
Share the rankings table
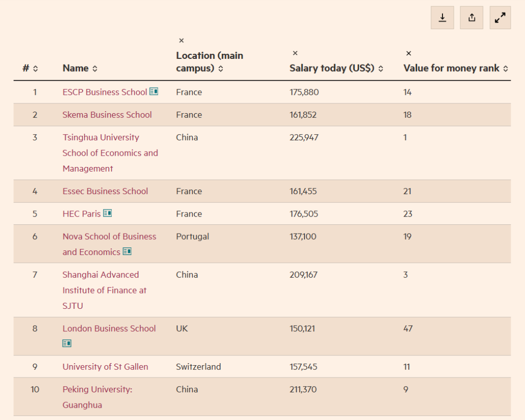(472, 17)
